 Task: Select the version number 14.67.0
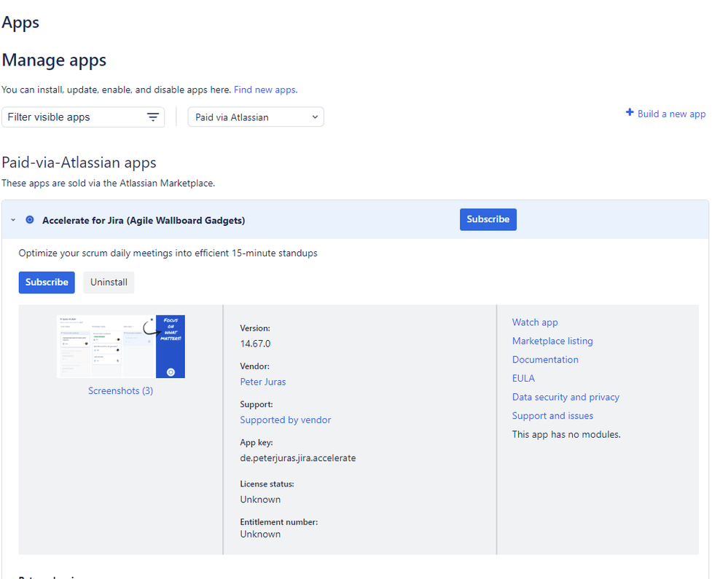255,344
